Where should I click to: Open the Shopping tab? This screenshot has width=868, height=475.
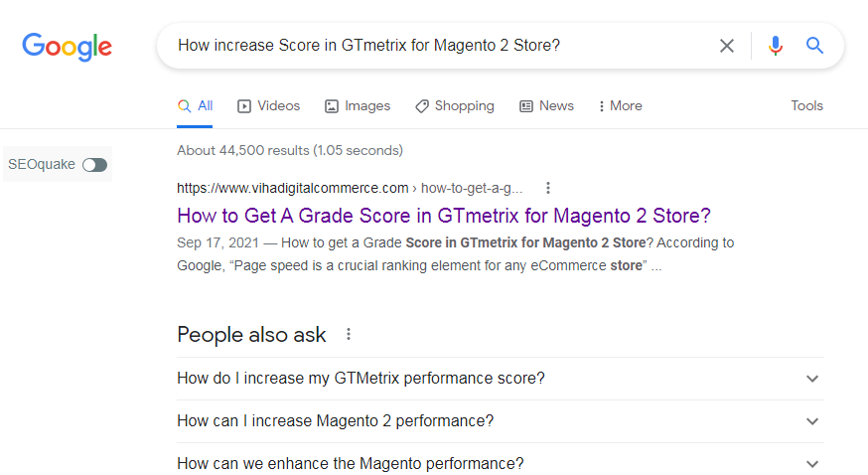pos(455,105)
